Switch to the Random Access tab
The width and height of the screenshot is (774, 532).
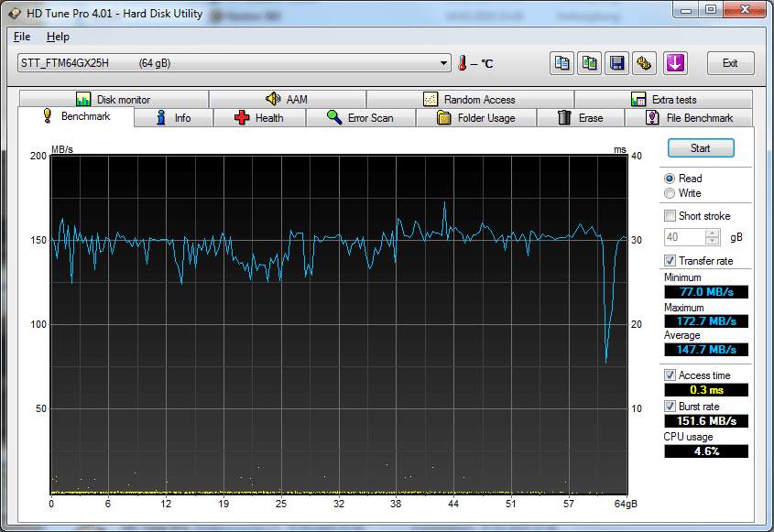pos(471,99)
